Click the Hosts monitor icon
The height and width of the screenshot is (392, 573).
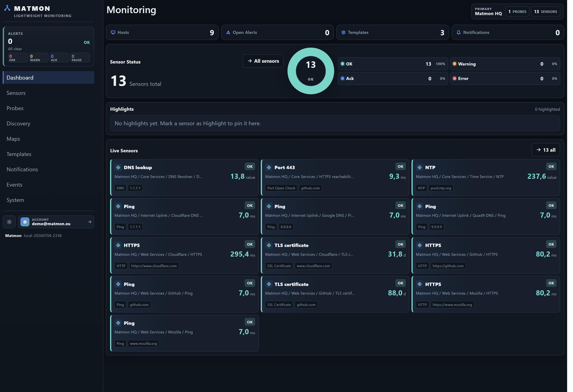113,33
